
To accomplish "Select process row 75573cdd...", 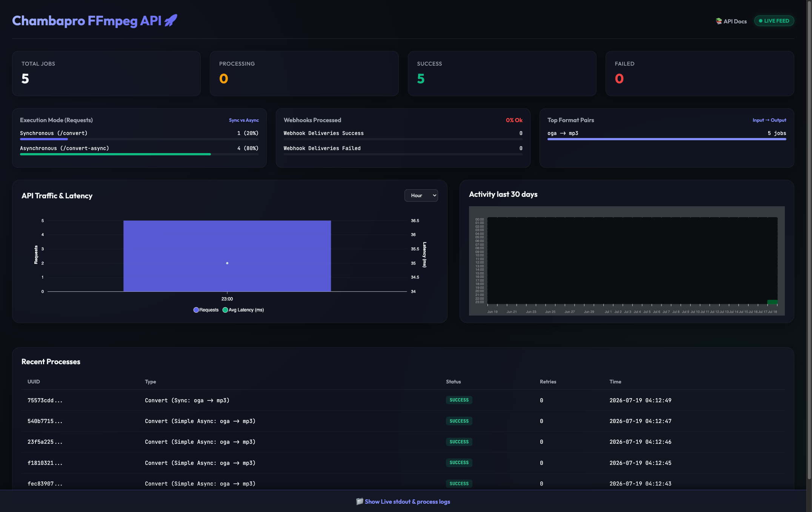I will click(403, 400).
